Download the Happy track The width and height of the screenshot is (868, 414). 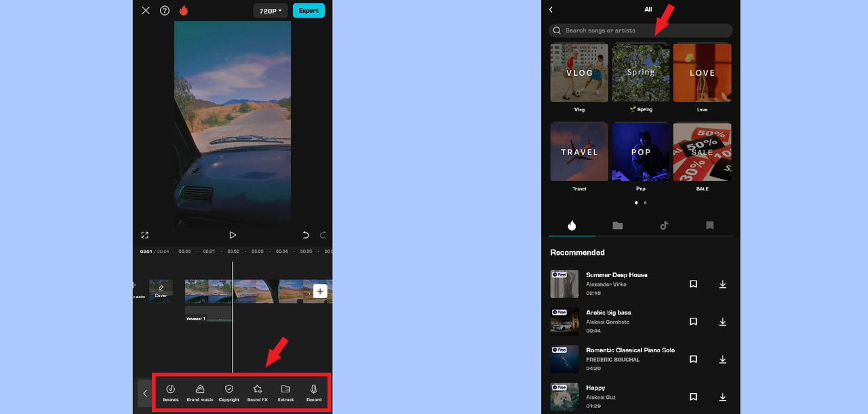tap(723, 397)
